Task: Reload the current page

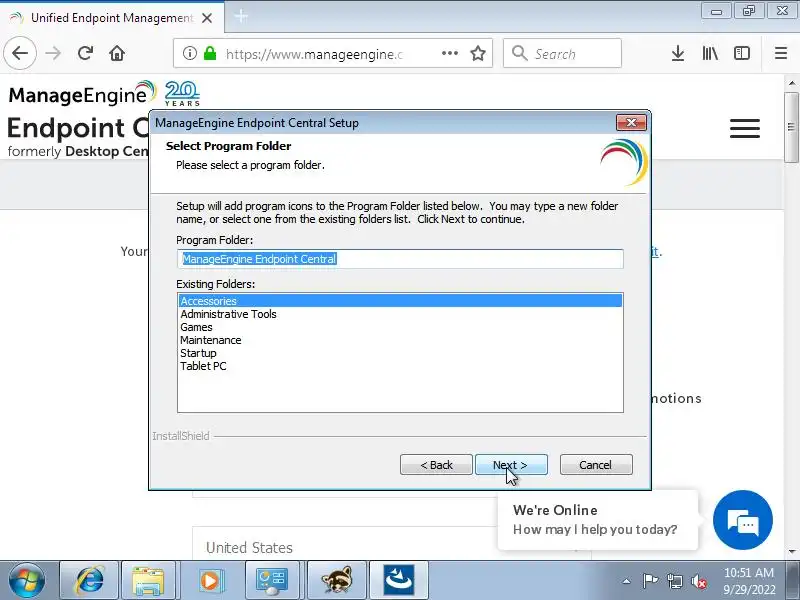Action: pos(85,53)
